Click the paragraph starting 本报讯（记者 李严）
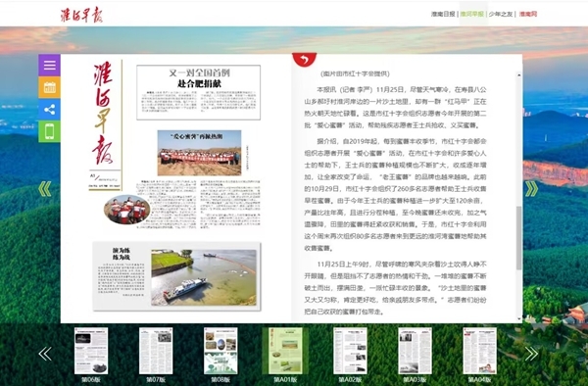Image resolution: width=588 pixels, height=386 pixels. click(395, 108)
